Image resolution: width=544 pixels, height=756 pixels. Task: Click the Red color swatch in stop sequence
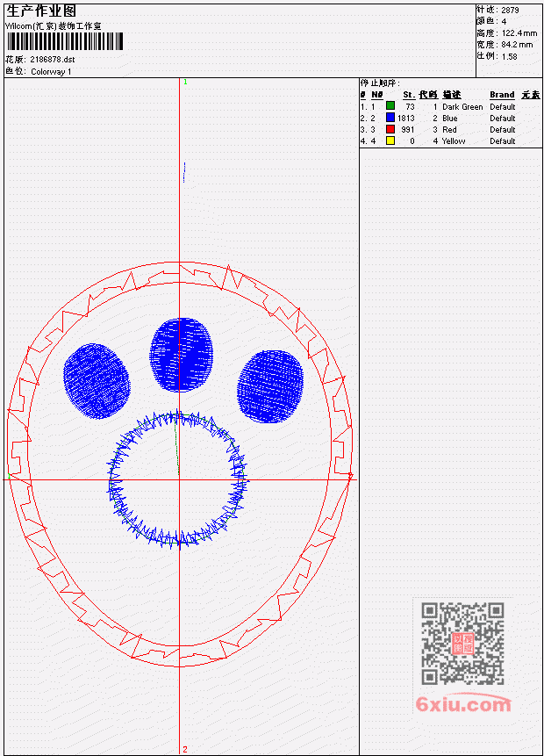coord(390,129)
